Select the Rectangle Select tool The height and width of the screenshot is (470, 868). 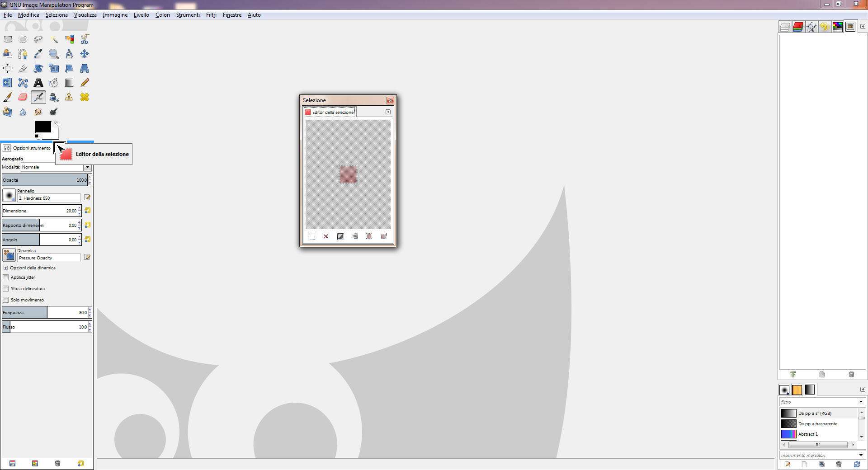(x=8, y=39)
